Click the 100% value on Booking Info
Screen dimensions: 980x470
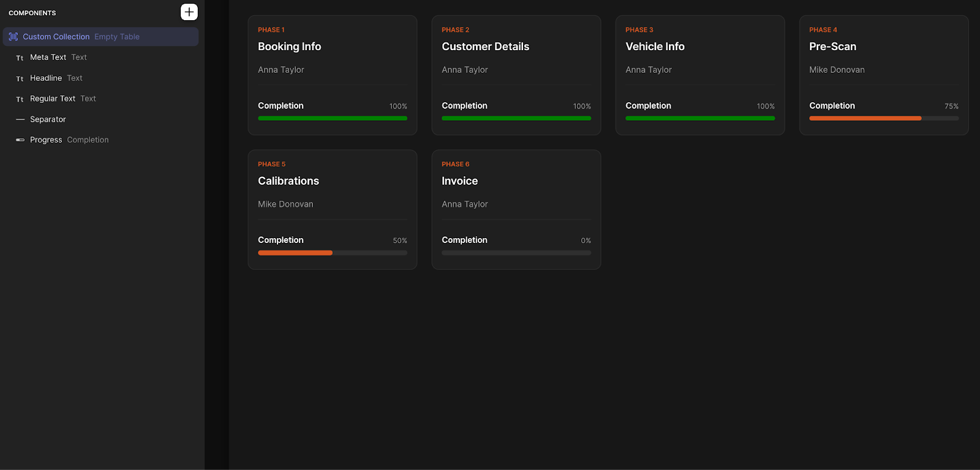pos(398,106)
